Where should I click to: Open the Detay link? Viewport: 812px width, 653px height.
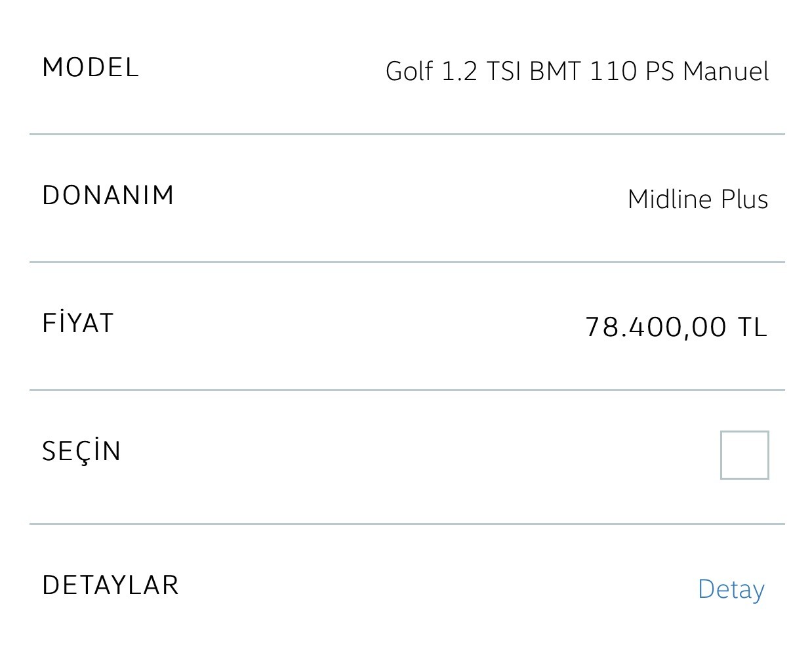731,589
